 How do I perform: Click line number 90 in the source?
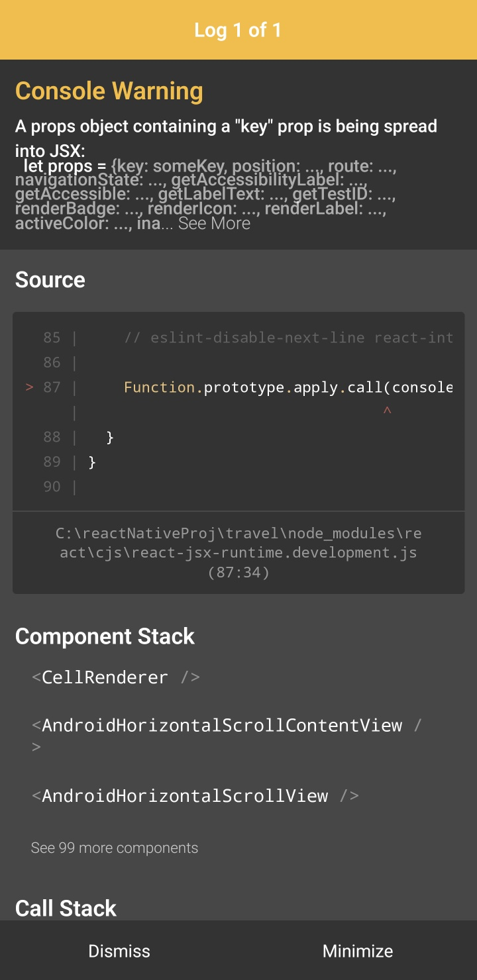click(52, 487)
